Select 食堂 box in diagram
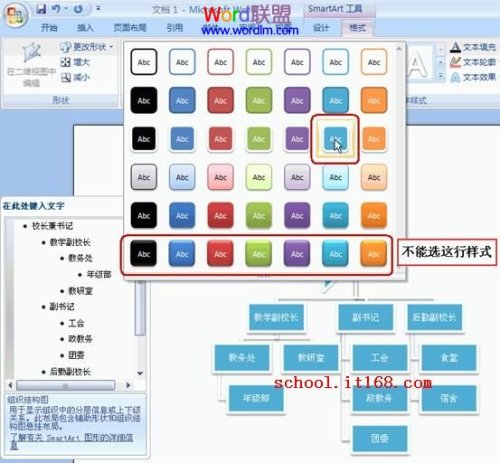The image size is (500, 463). point(449,358)
